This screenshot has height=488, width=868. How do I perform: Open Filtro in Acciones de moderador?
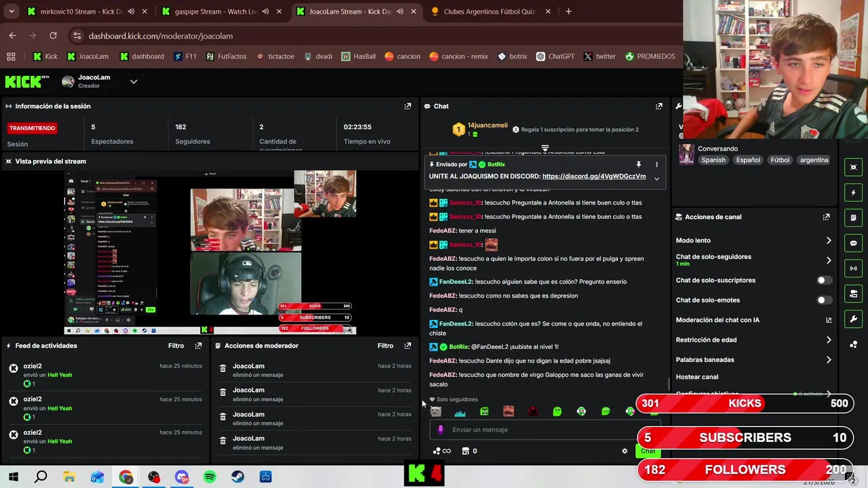(385, 346)
